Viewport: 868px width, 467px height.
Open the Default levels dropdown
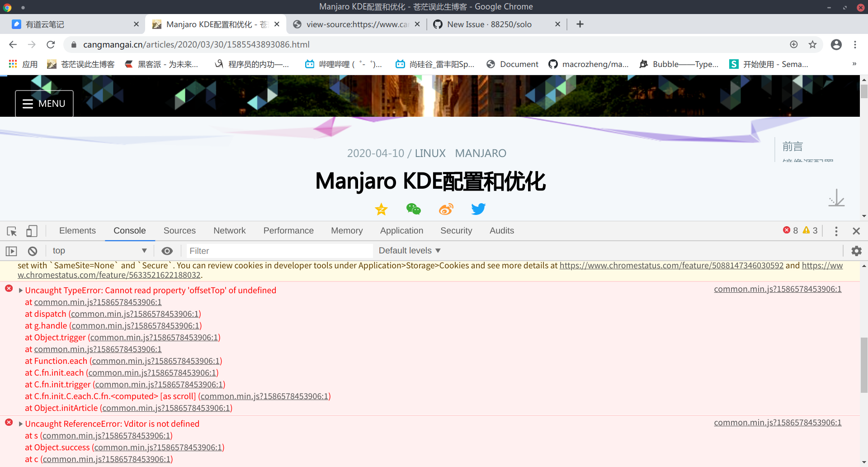[x=410, y=251]
